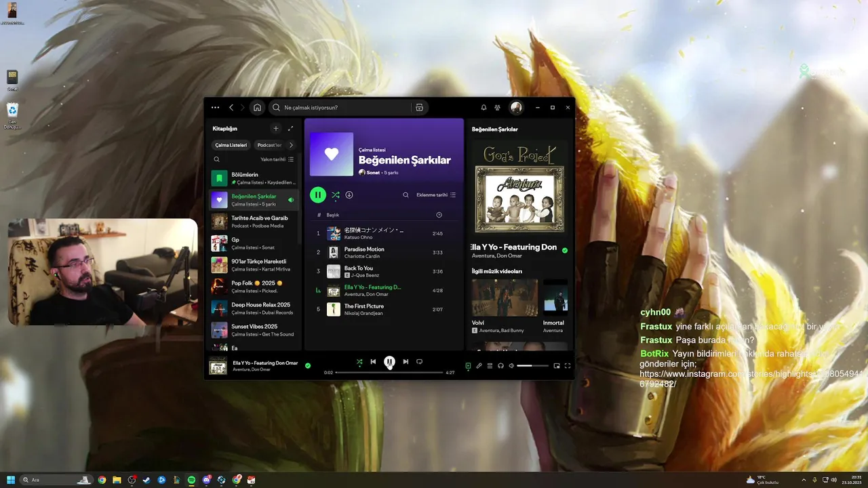Image resolution: width=868 pixels, height=488 pixels.
Task: Open connect to a device
Action: 500,366
